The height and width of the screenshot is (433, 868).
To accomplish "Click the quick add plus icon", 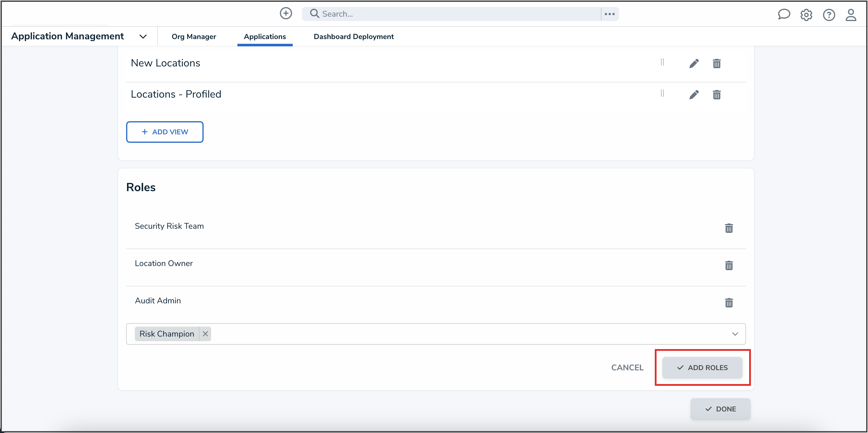I will click(x=286, y=13).
